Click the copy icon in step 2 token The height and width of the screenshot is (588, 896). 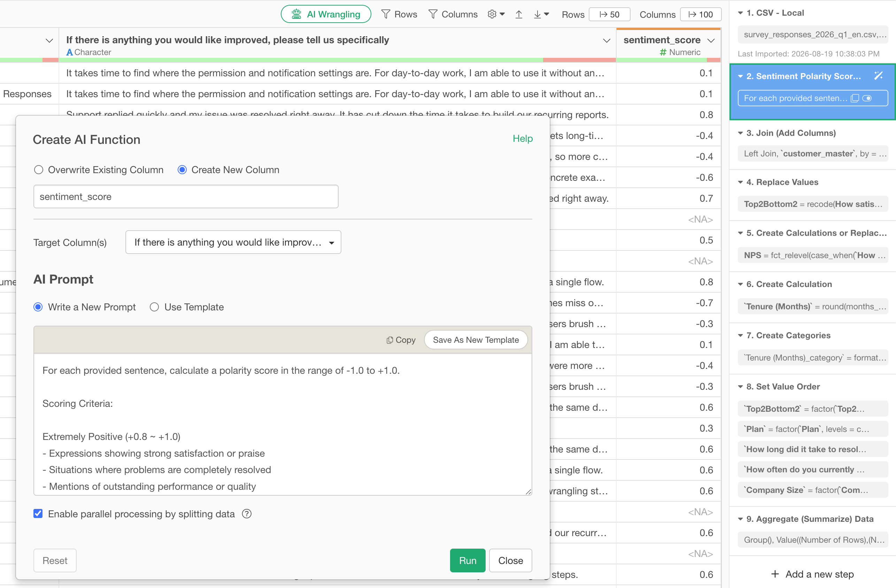tap(855, 98)
